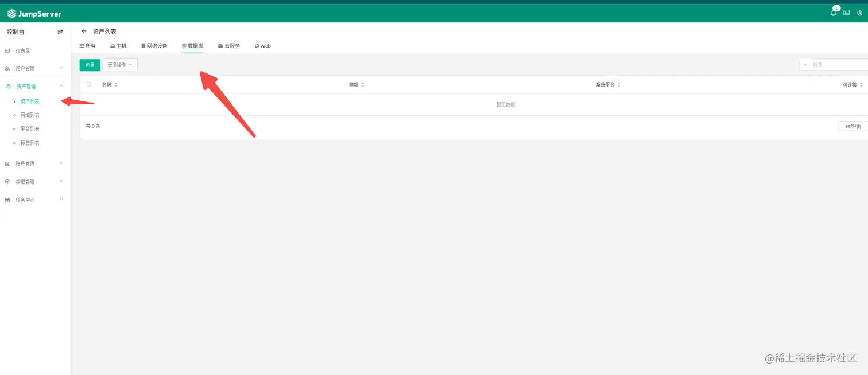Click the 共 0 条 total count
Image resolution: width=868 pixels, height=375 pixels.
[93, 126]
